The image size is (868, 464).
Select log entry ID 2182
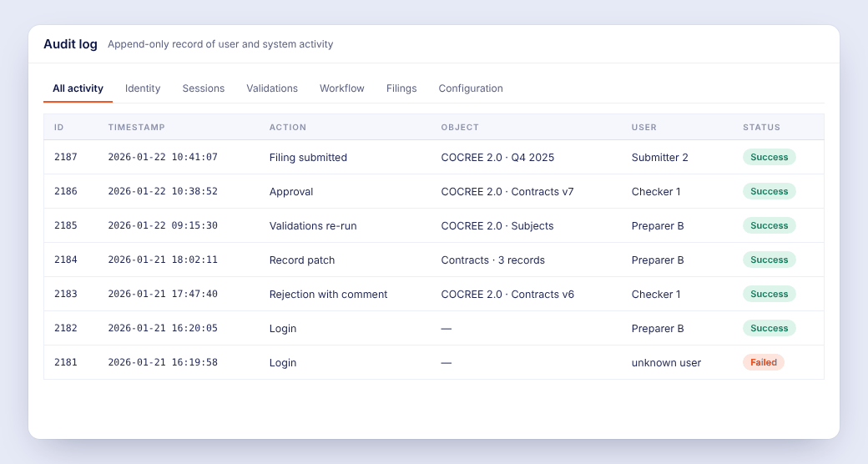65,328
